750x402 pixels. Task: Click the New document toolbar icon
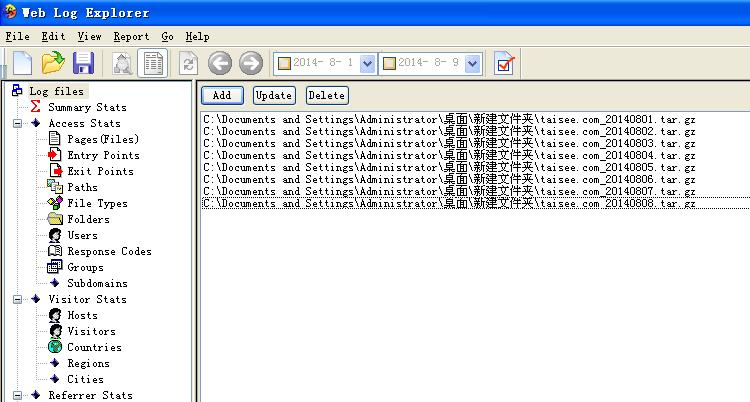(x=22, y=64)
